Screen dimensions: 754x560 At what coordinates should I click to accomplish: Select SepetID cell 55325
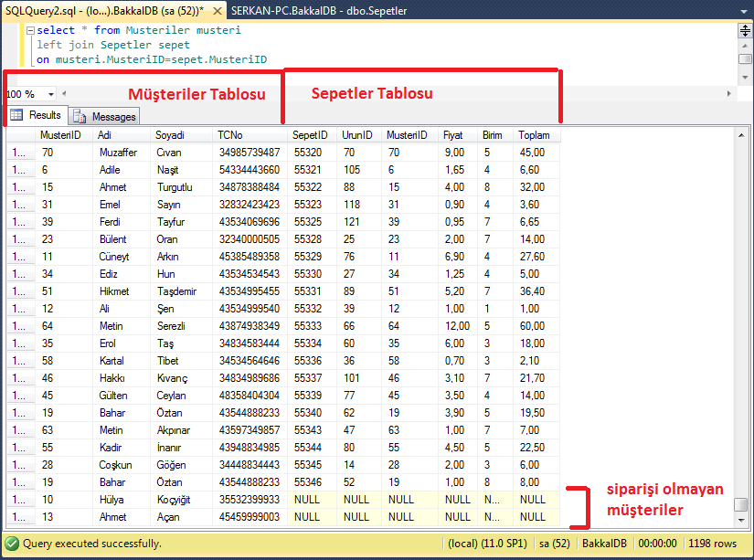coord(312,222)
